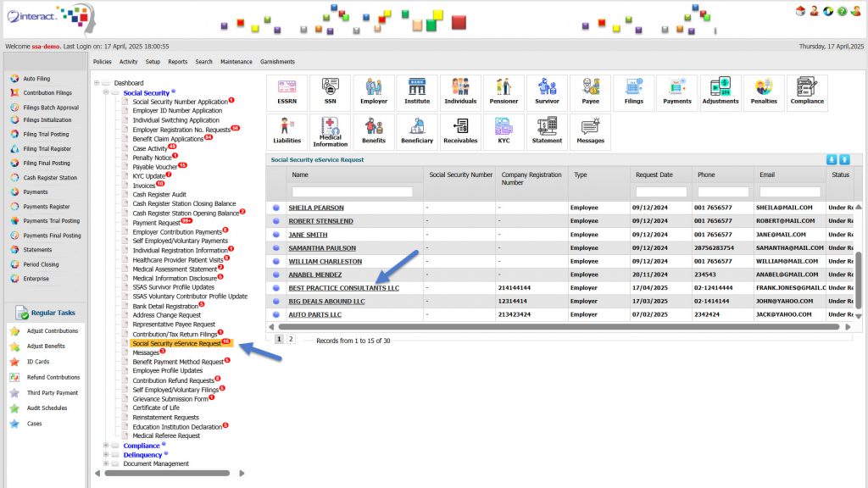Collapse the Social Security tree node

point(107,93)
